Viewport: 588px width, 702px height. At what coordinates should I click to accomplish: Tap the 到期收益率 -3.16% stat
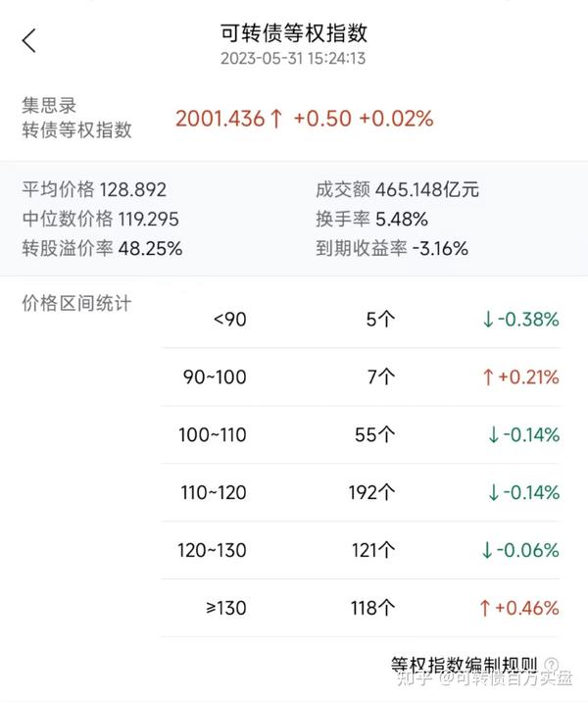392,248
